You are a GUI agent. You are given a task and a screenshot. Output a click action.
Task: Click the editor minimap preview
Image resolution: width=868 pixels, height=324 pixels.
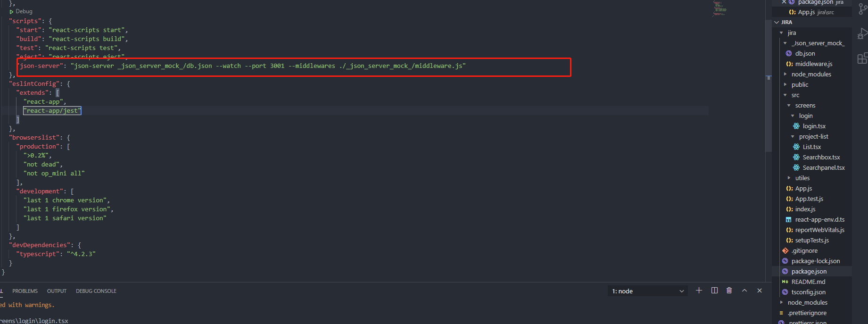point(719,9)
